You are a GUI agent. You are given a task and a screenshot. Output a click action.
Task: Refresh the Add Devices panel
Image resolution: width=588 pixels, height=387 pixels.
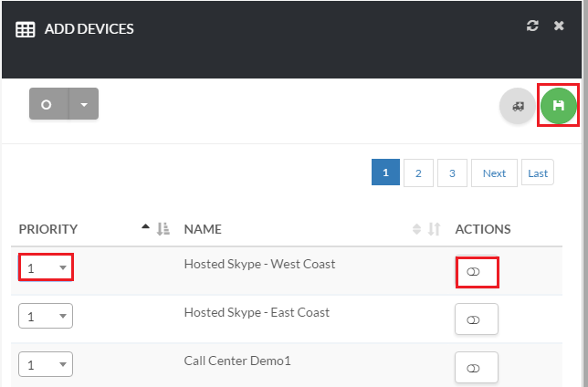pos(533,26)
